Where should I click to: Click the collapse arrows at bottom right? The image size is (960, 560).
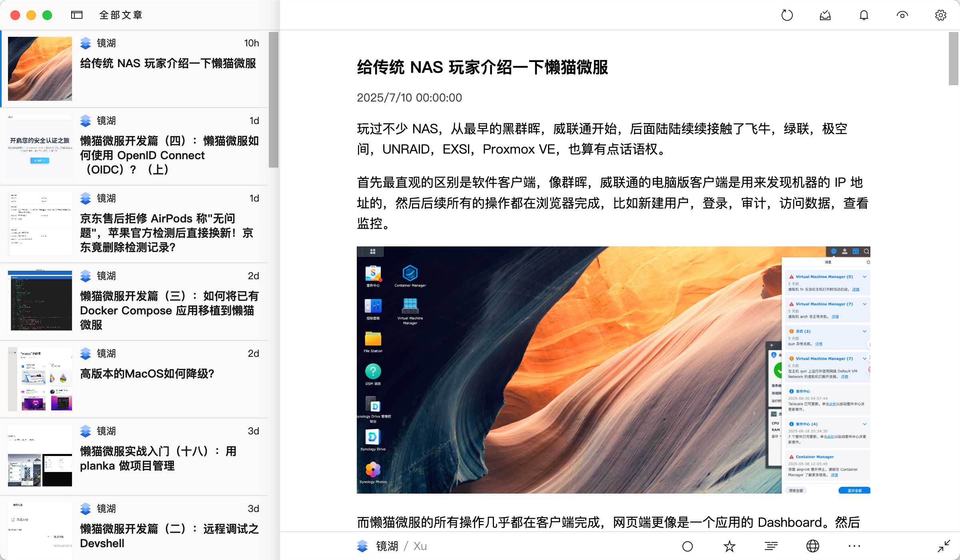[944, 546]
